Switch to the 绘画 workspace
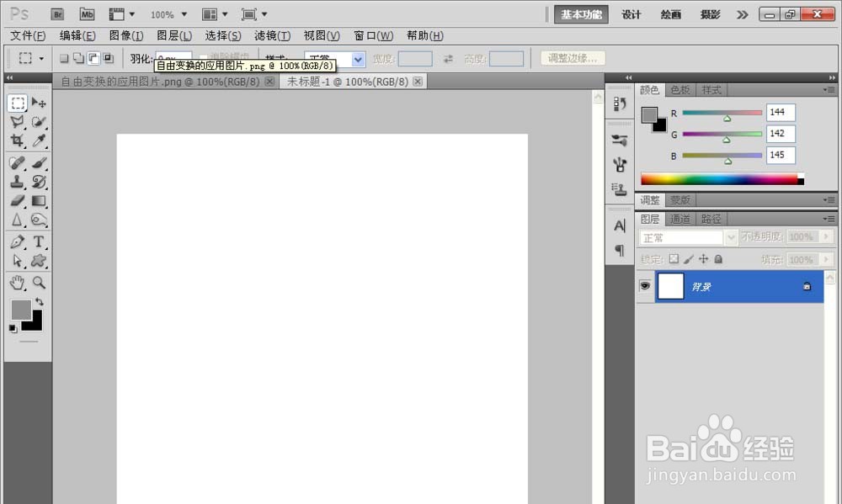This screenshot has width=842, height=504. click(671, 14)
